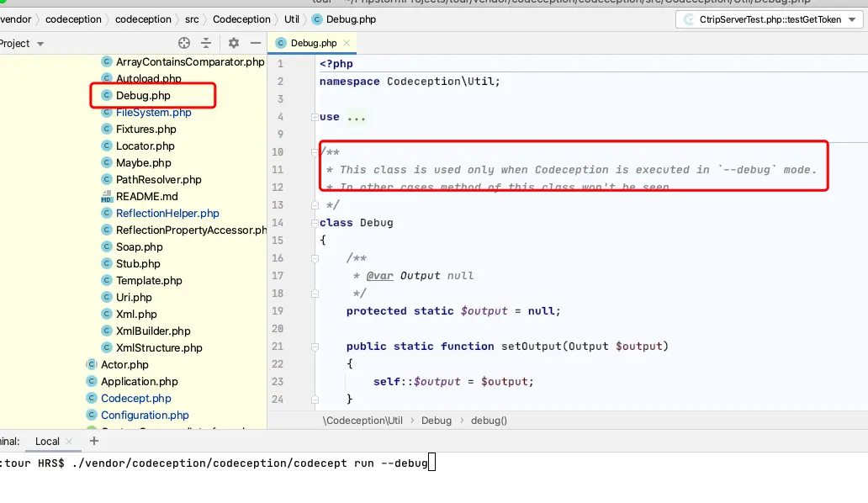Open XmlBuilder.php in the project tree
The width and height of the screenshot is (868, 503).
click(x=153, y=331)
